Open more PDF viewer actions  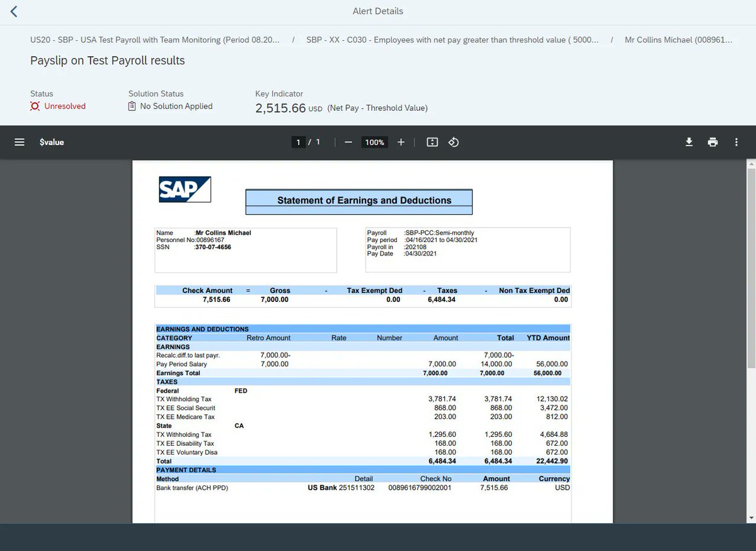click(736, 142)
